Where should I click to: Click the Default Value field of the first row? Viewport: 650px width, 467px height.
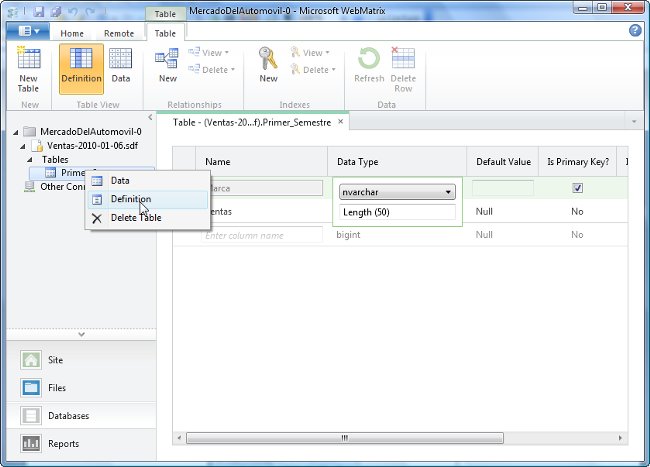502,188
